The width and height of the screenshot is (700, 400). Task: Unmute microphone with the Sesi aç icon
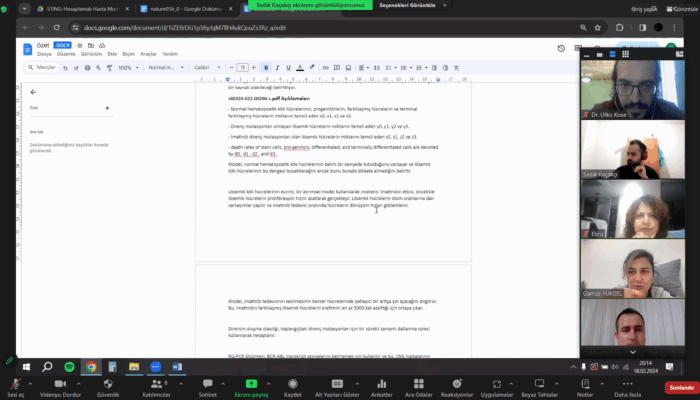pyautogui.click(x=14, y=384)
